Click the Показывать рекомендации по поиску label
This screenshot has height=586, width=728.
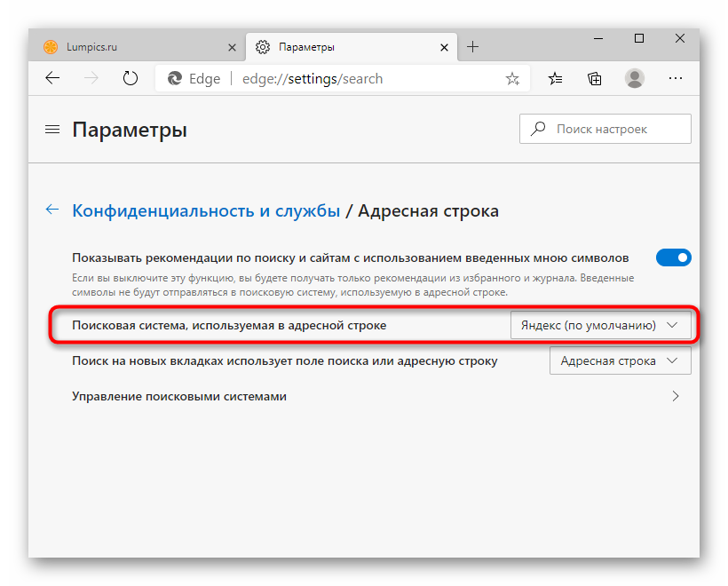coord(351,257)
